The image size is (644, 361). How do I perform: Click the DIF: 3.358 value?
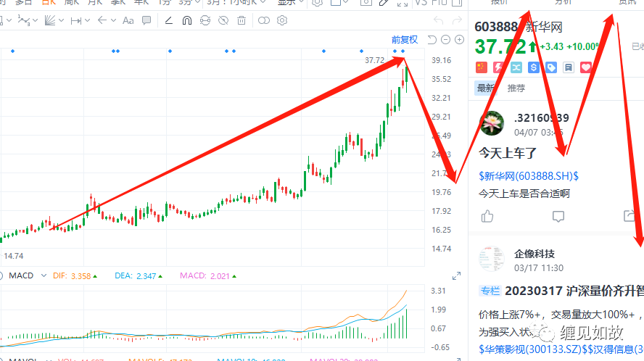tap(75, 276)
